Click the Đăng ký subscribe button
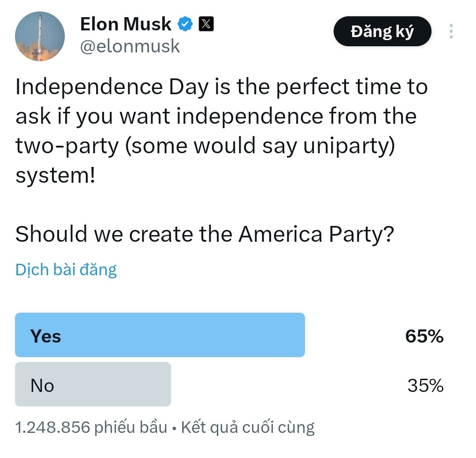The image size is (476, 458). pos(382,31)
